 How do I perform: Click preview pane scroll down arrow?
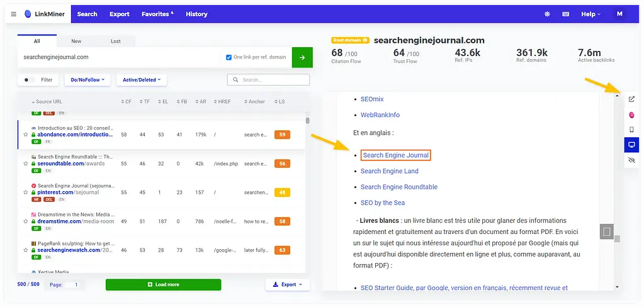pos(617,287)
